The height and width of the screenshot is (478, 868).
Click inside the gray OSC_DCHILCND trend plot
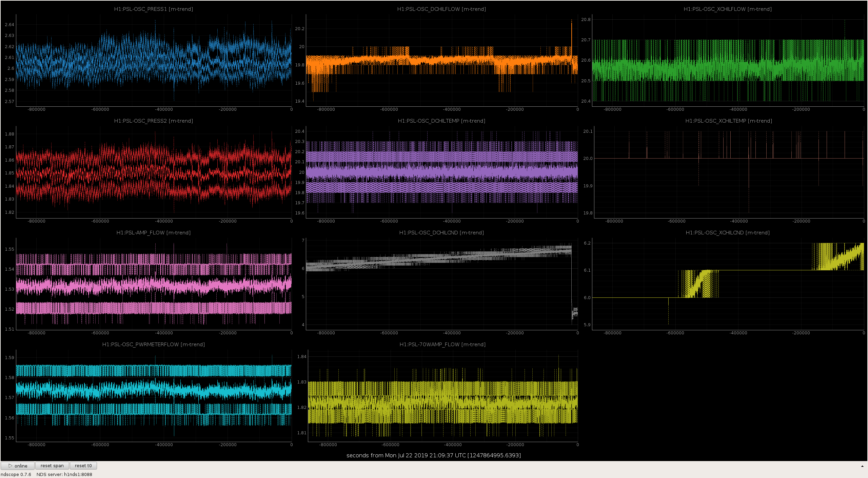coord(442,284)
